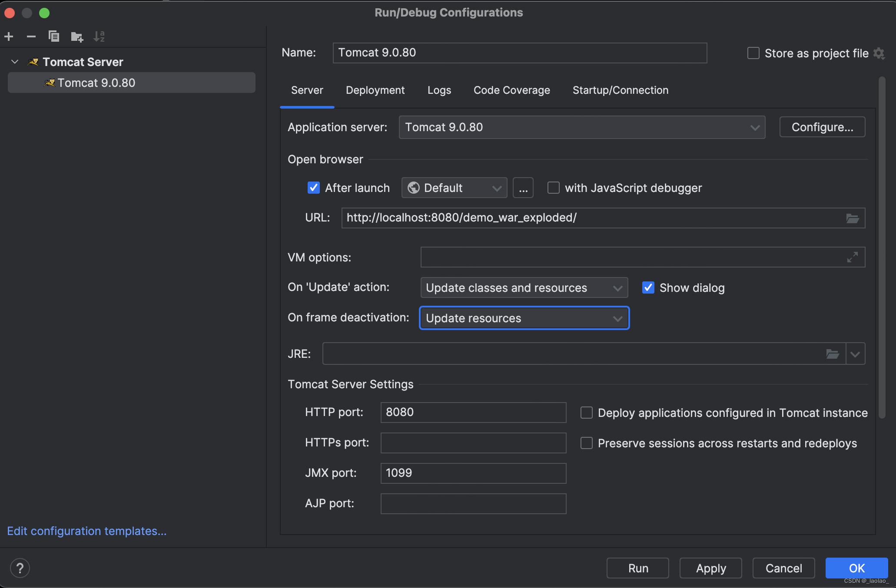Image resolution: width=896 pixels, height=588 pixels.
Task: Click the URL input field
Action: pyautogui.click(x=603, y=218)
